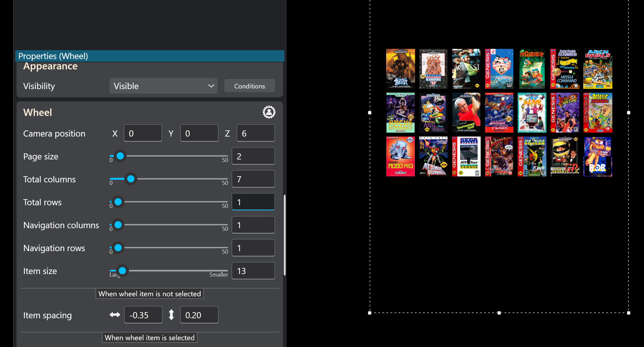Click the Navigation rows value field
The width and height of the screenshot is (644, 347).
coord(253,248)
